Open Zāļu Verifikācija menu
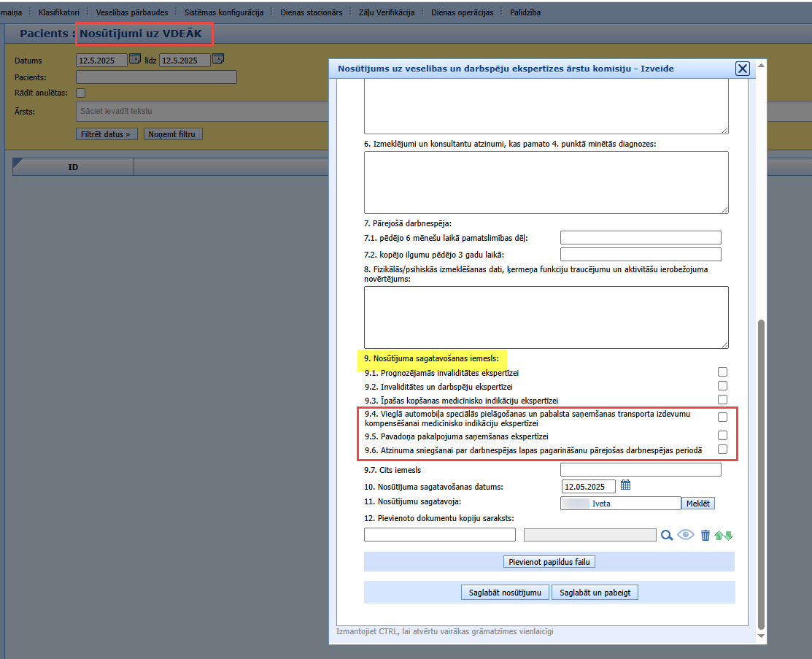This screenshot has height=659, width=812. pyautogui.click(x=387, y=12)
